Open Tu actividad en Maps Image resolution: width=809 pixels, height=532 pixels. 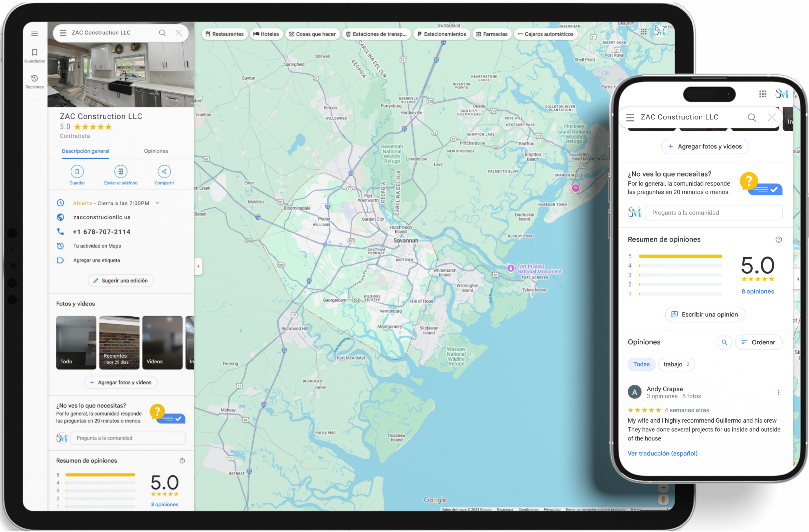tap(97, 246)
